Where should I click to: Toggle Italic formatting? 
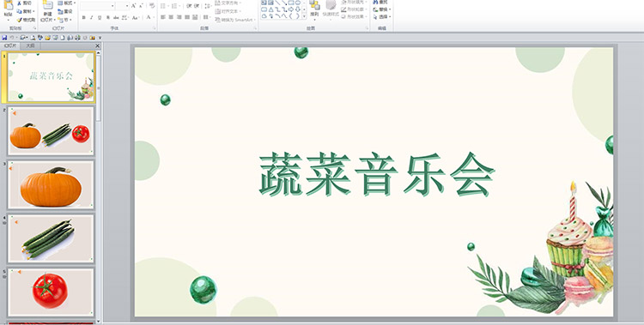coord(91,17)
